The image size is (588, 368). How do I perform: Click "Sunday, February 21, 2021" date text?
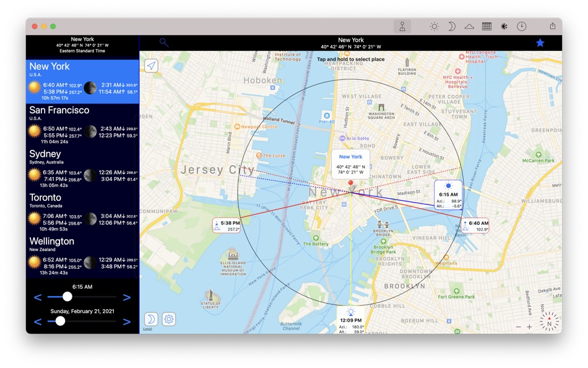click(82, 311)
